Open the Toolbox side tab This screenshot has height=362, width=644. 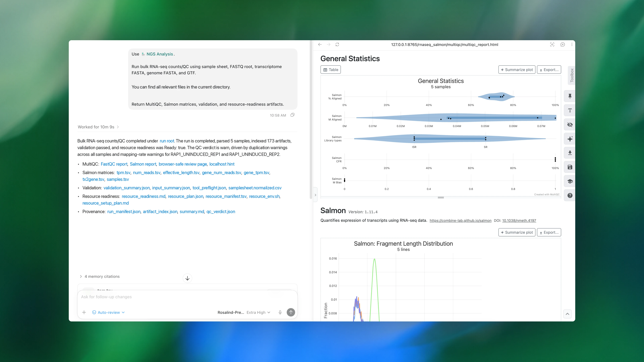pos(572,75)
